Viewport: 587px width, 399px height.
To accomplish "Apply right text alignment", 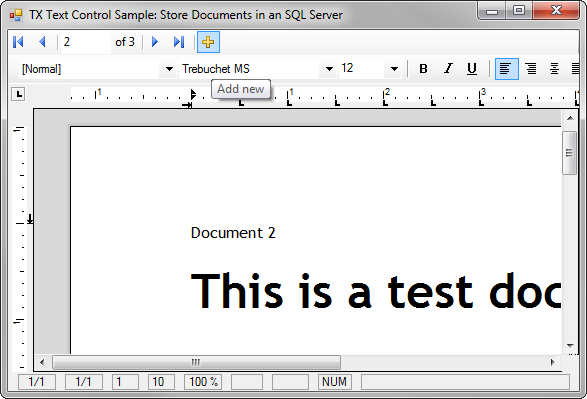I will [x=531, y=69].
